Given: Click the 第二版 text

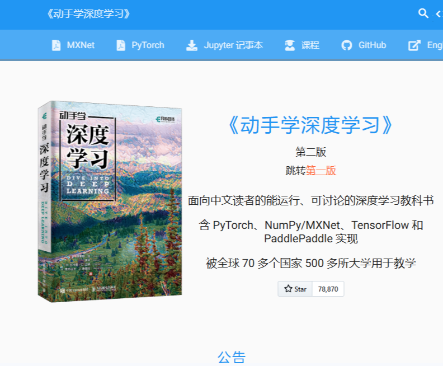Looking at the screenshot, I should [x=311, y=152].
